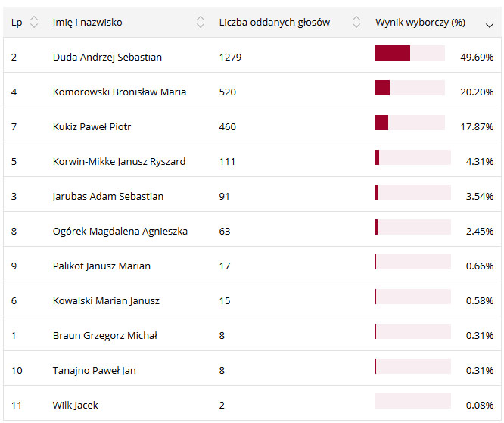Toggle Wynik wyborczy descending sort chevron
The width and height of the screenshot is (504, 423).
click(490, 23)
